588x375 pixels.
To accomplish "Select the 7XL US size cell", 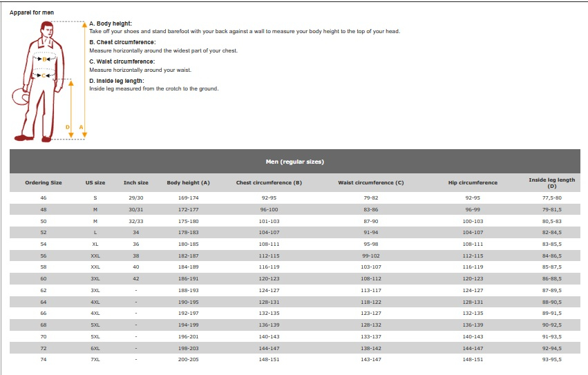I will (x=95, y=359).
